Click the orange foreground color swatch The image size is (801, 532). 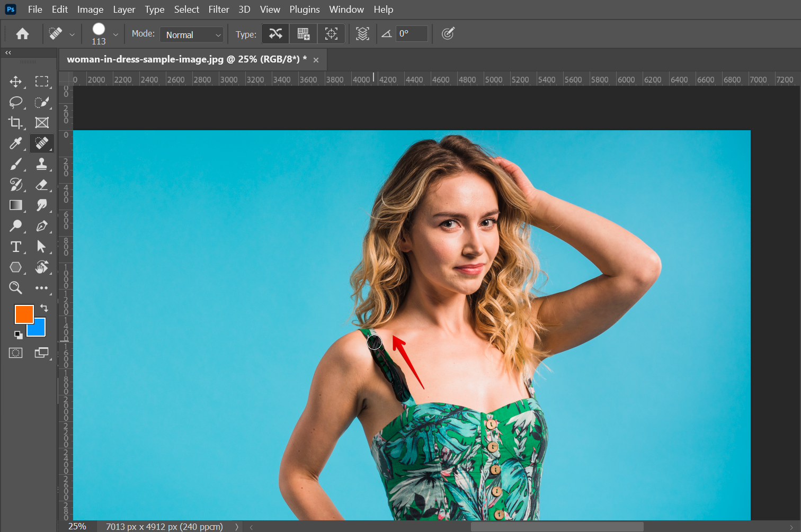(23, 313)
